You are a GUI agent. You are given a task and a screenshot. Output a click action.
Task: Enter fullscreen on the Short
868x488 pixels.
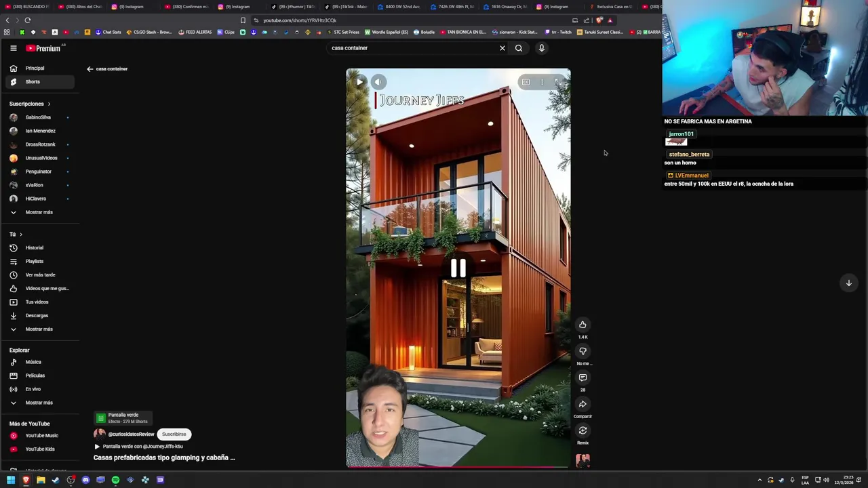[557, 82]
